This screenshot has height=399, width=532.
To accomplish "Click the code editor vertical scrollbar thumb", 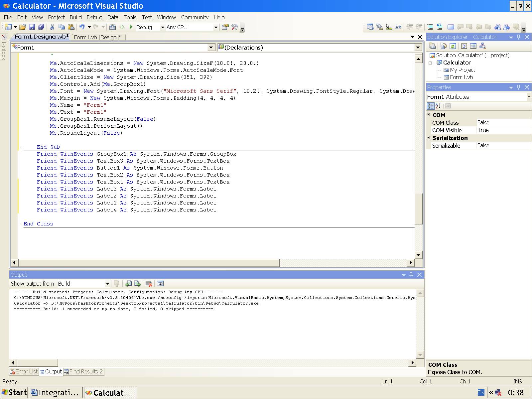I will [419, 209].
